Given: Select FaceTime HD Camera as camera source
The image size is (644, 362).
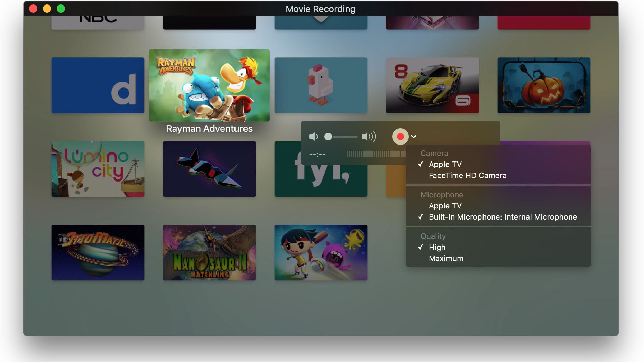Looking at the screenshot, I should coord(468,175).
